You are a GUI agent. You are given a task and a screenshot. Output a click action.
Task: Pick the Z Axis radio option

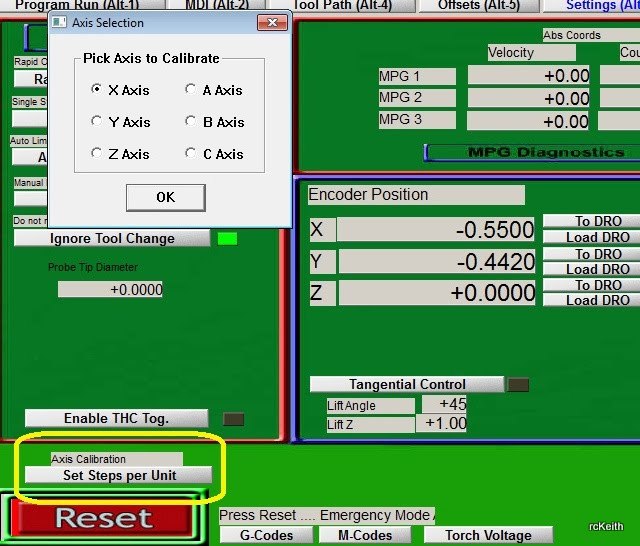tap(97, 154)
